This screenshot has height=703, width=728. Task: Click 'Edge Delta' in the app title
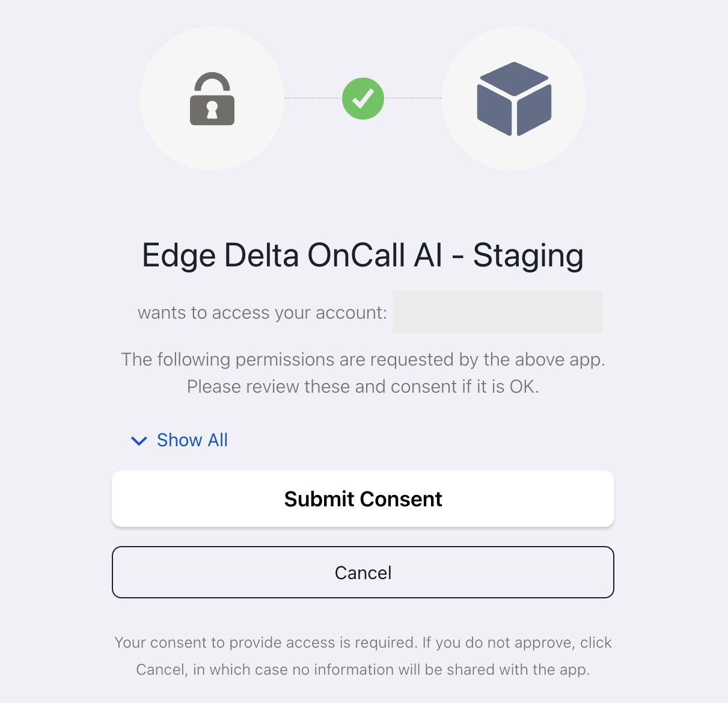pos(220,255)
